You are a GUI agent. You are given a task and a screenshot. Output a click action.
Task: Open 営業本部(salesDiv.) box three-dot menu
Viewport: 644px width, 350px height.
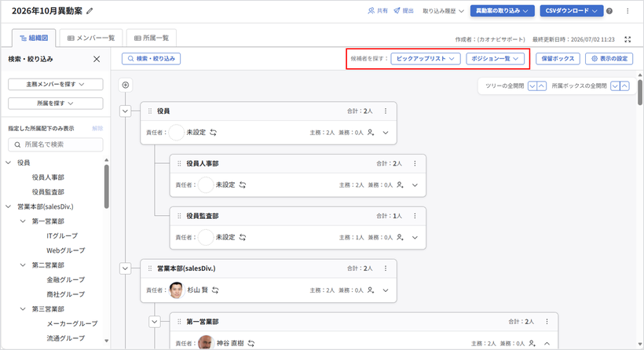coord(386,268)
